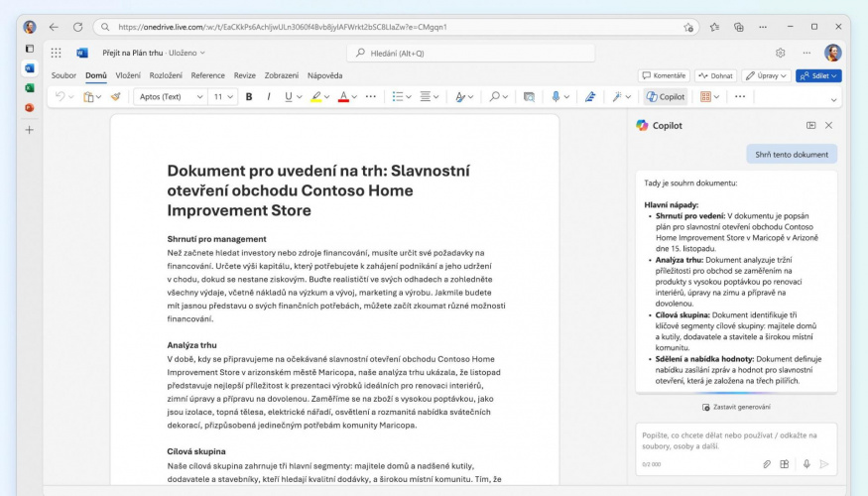This screenshot has height=496, width=868.
Task: Open the Aptos (Text) font dropdown
Action: 171,97
